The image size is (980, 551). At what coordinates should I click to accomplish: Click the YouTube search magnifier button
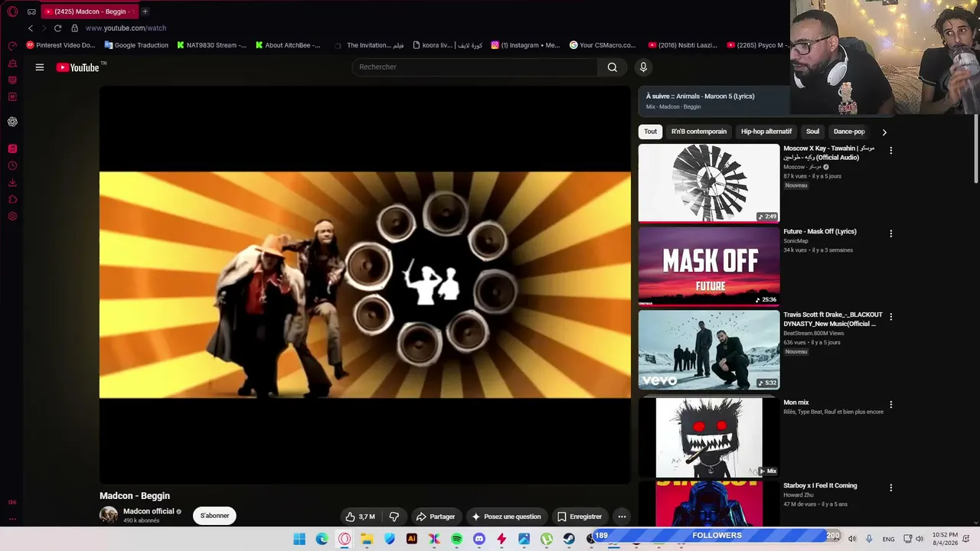coord(612,67)
